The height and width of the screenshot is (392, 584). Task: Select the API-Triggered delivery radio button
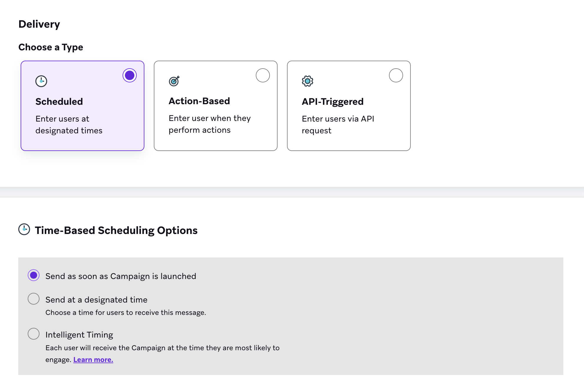[396, 76]
